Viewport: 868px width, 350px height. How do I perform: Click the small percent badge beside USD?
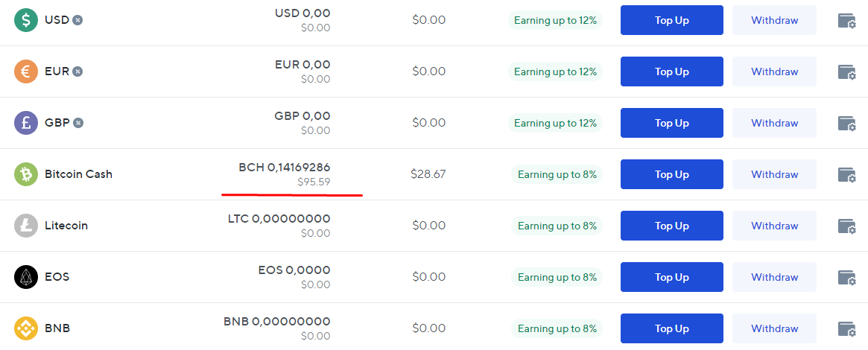point(78,20)
